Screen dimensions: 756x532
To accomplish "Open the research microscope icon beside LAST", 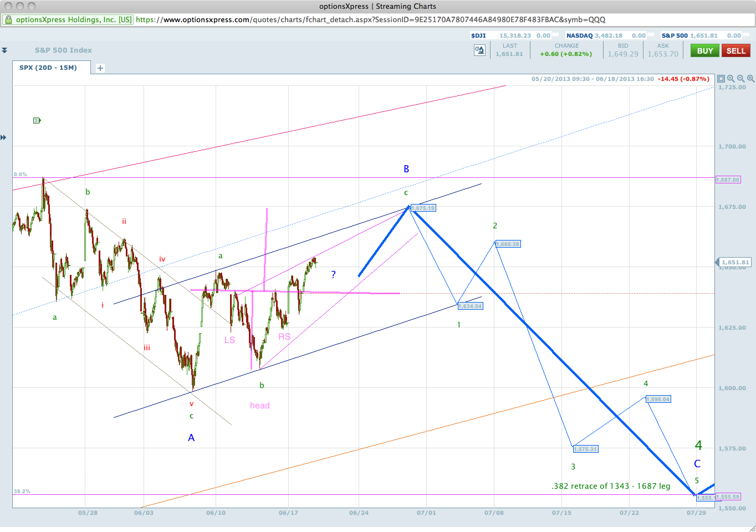I will [x=479, y=50].
